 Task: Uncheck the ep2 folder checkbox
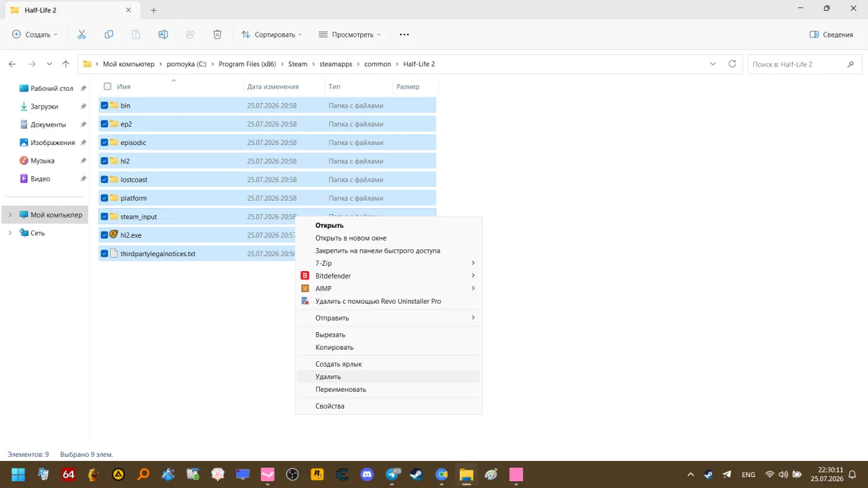[104, 124]
